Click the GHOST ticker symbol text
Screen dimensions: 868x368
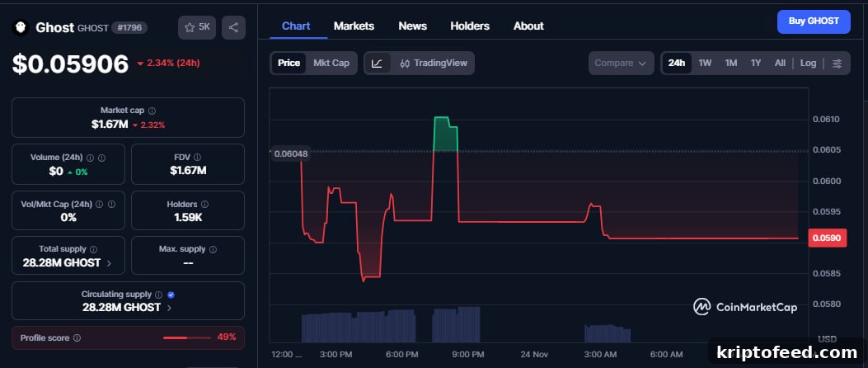pyautogui.click(x=93, y=28)
